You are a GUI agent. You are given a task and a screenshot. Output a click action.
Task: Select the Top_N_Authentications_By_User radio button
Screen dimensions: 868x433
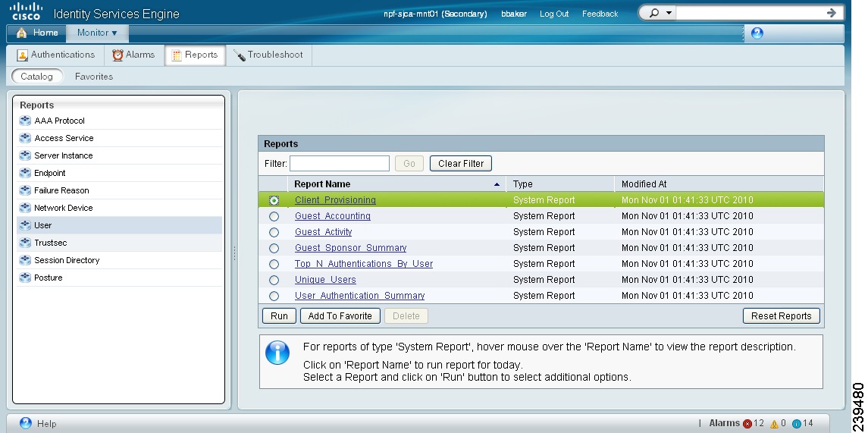coord(274,264)
